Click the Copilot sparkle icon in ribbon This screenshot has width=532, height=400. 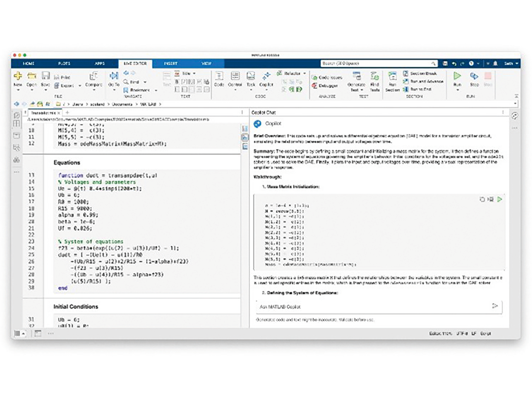point(266,76)
